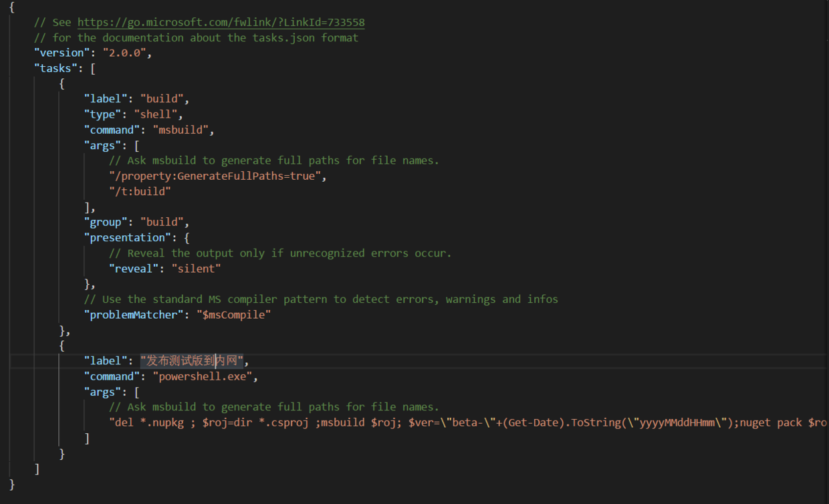This screenshot has height=504, width=829.
Task: Click the version value 2.0.0
Action: pyautogui.click(x=125, y=52)
